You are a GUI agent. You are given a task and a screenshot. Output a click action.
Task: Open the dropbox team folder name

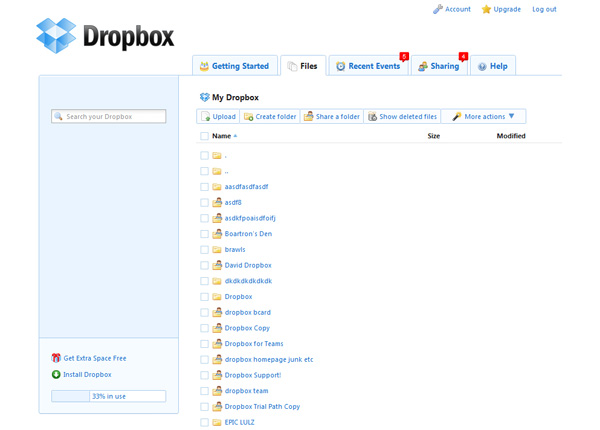point(246,391)
